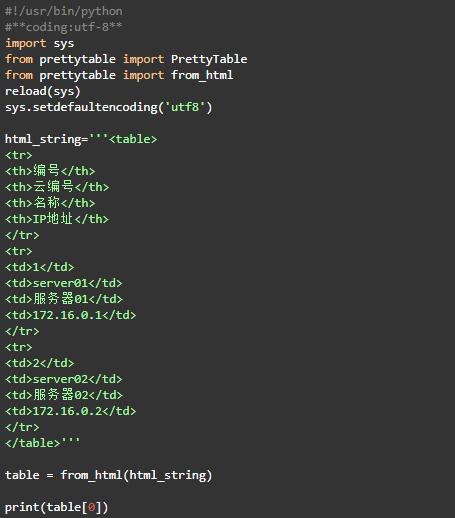
Task: Click the coding:utf-8 comment line
Action: (x=64, y=27)
